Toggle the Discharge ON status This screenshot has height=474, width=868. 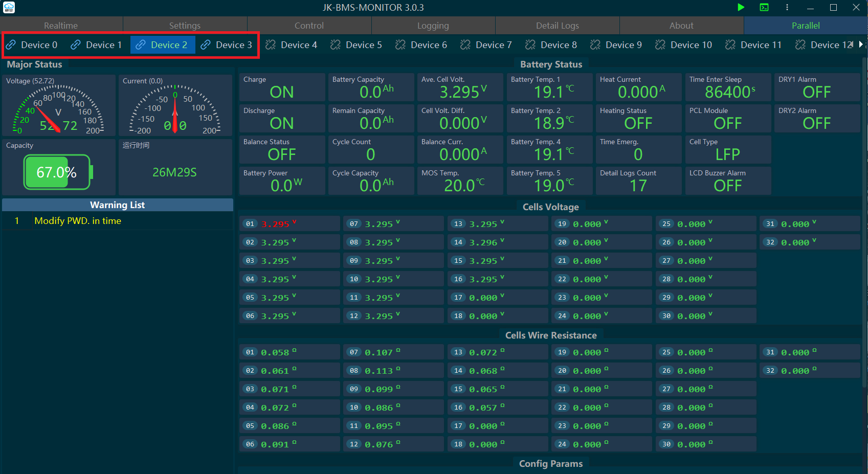(282, 123)
